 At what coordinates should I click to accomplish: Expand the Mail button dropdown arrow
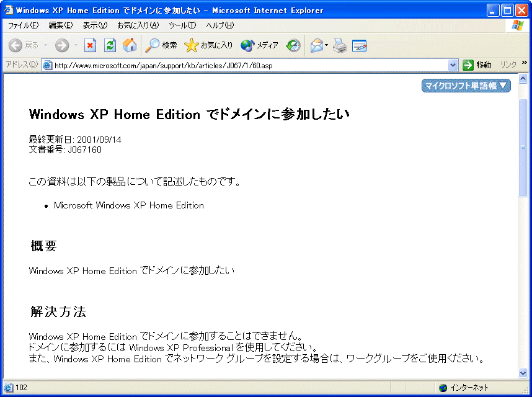click(326, 45)
